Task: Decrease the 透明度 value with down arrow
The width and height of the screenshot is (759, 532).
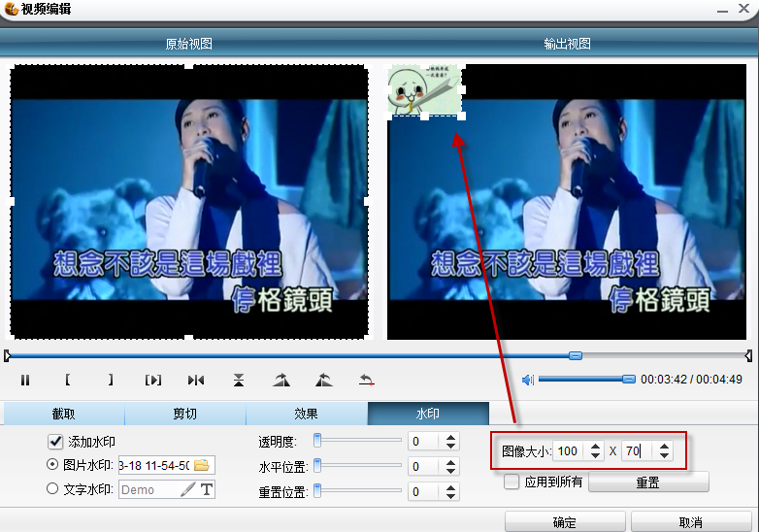Action: tap(450, 446)
